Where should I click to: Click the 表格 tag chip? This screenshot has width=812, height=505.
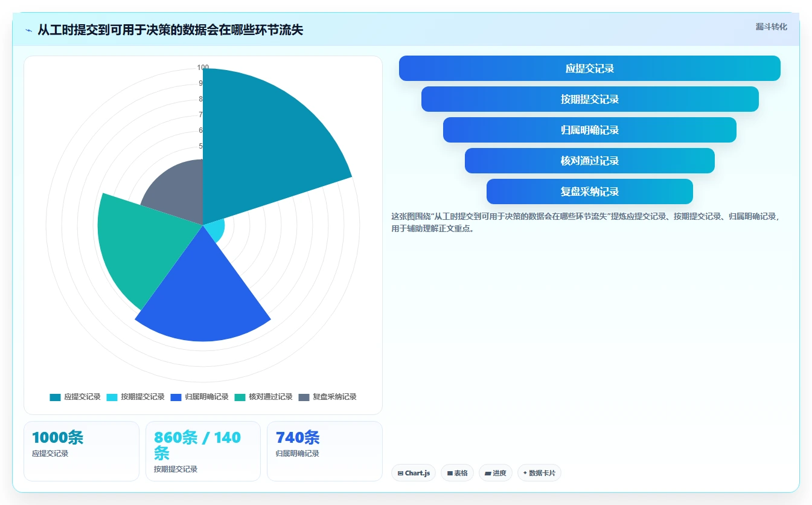pyautogui.click(x=457, y=473)
